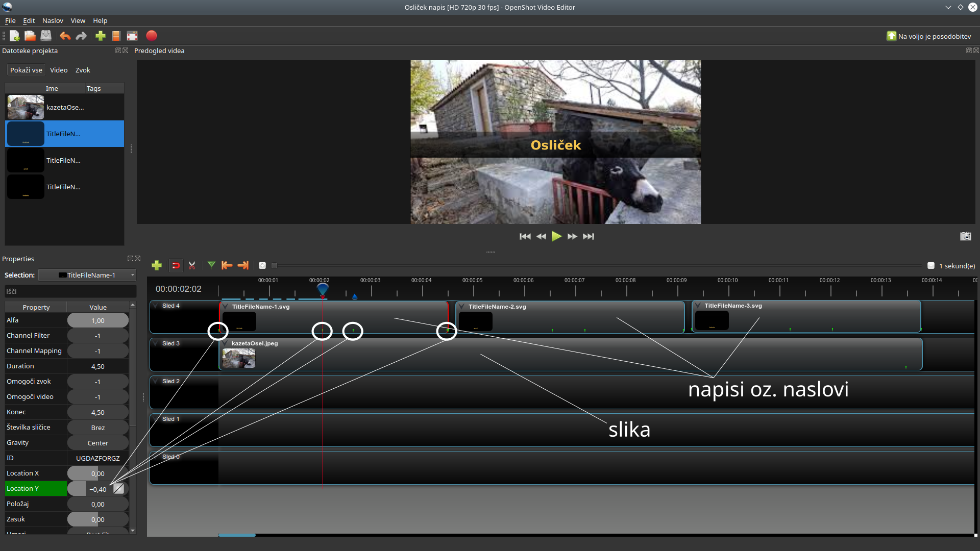Viewport: 980px width, 551px height.
Task: Click the Add Marker green triangle icon
Action: (x=211, y=265)
